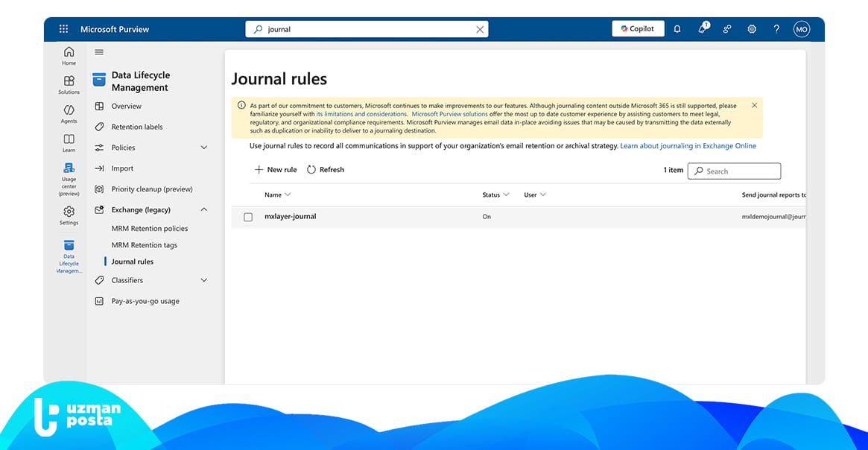Click the New rule button
Image resolution: width=868 pixels, height=450 pixels.
[276, 170]
